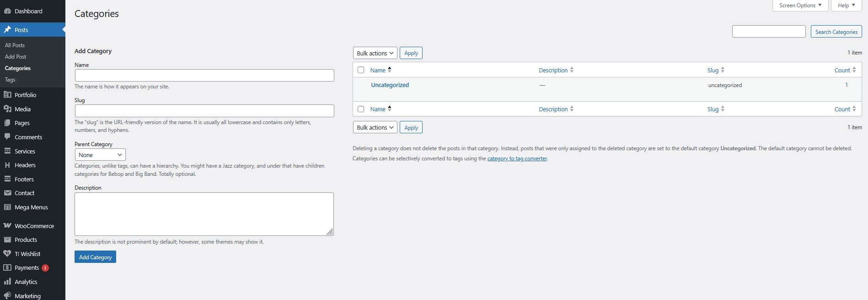Click the TI Wishlist heart icon
The height and width of the screenshot is (300, 868).
point(7,254)
